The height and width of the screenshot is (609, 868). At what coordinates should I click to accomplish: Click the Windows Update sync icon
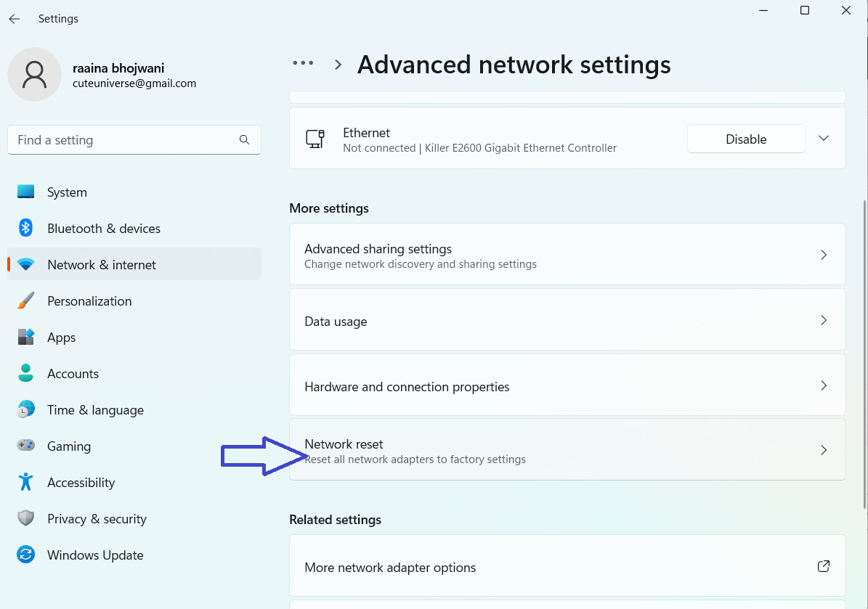[26, 555]
